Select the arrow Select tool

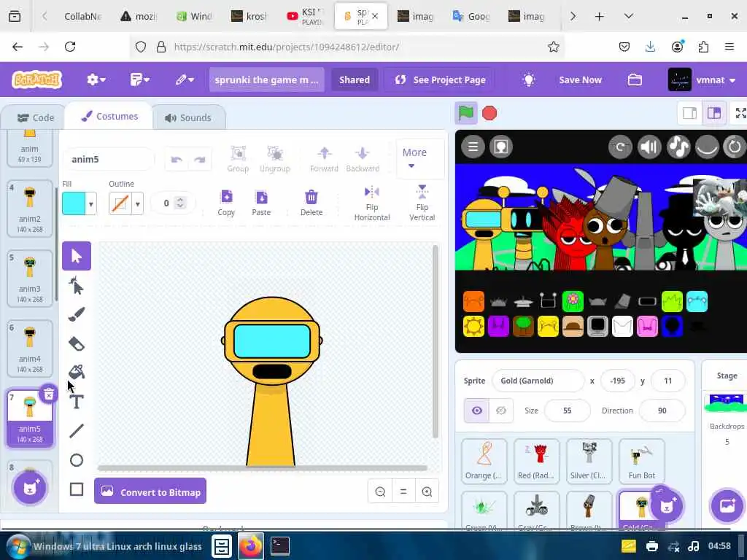76,256
